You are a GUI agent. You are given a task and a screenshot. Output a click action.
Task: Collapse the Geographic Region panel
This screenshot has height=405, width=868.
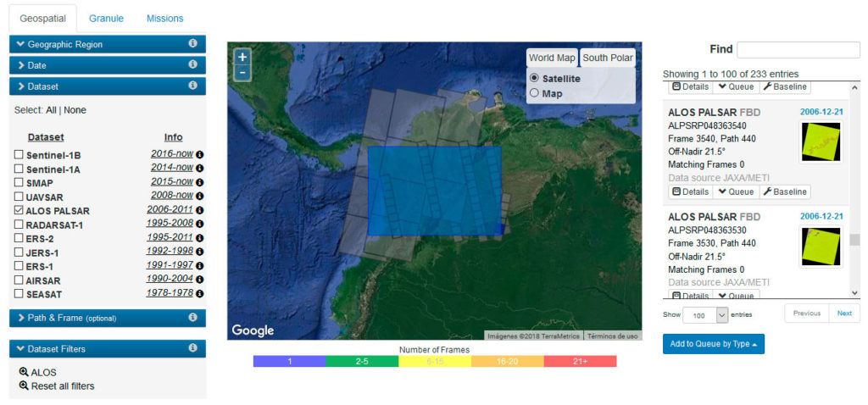click(x=108, y=44)
